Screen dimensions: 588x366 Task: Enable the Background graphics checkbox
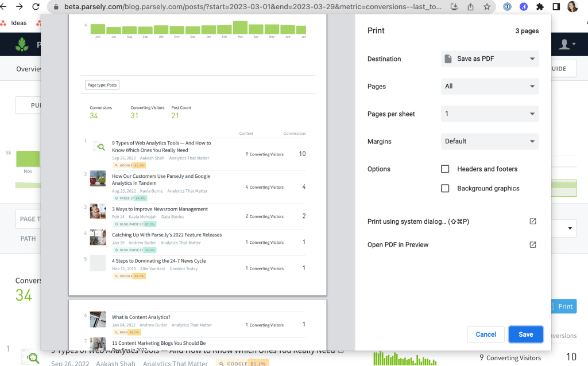click(445, 188)
